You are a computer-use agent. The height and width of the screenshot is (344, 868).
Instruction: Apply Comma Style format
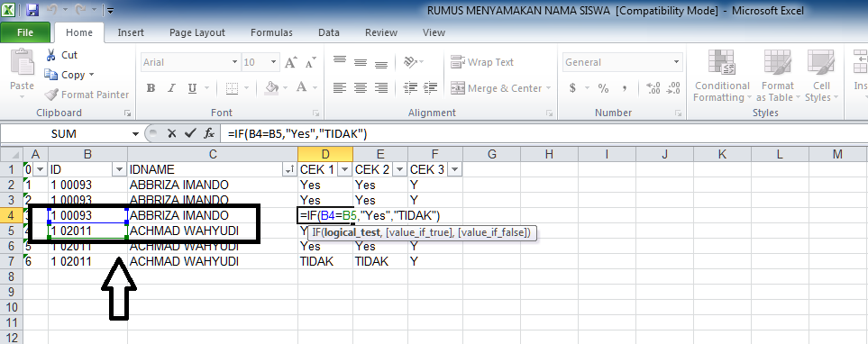625,88
